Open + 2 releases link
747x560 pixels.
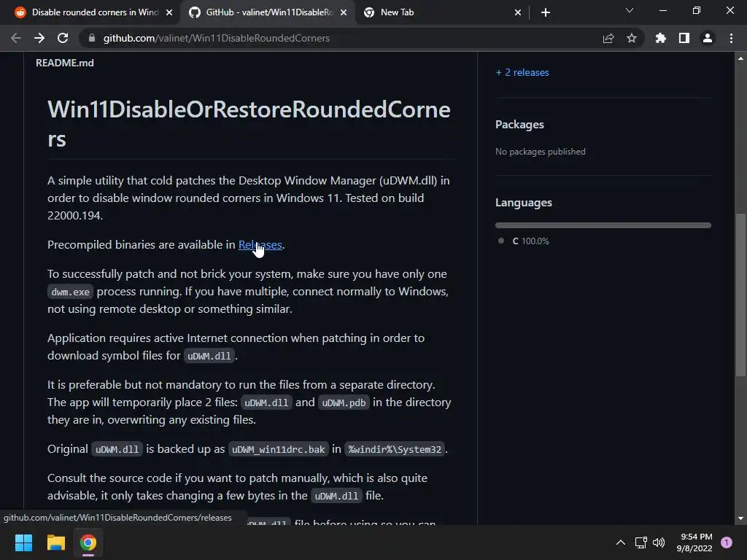click(x=522, y=72)
